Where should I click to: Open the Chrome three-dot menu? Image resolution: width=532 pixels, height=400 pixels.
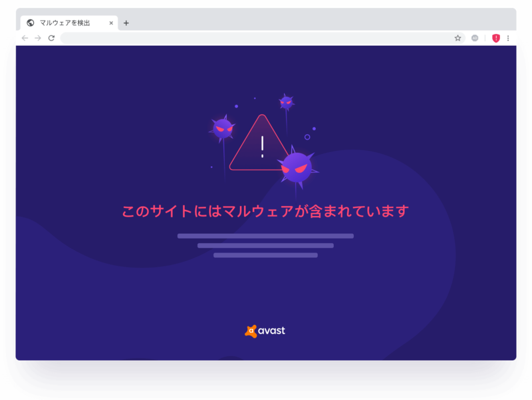click(508, 38)
